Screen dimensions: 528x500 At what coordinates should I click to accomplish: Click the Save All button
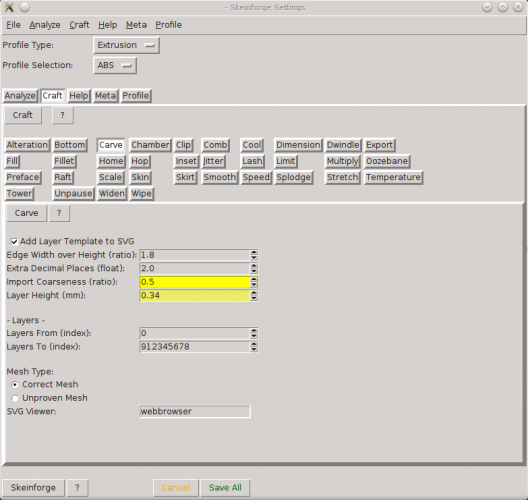coord(225,488)
